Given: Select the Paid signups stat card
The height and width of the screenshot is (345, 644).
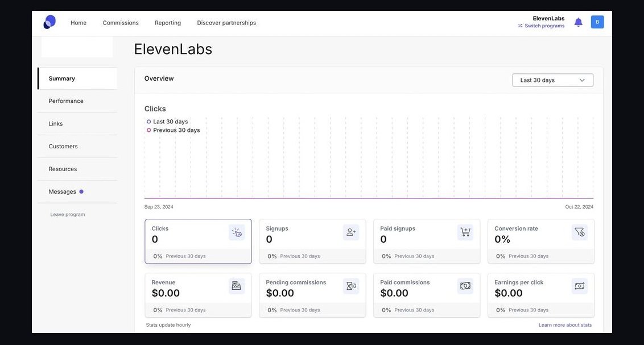Looking at the screenshot, I should tap(427, 241).
